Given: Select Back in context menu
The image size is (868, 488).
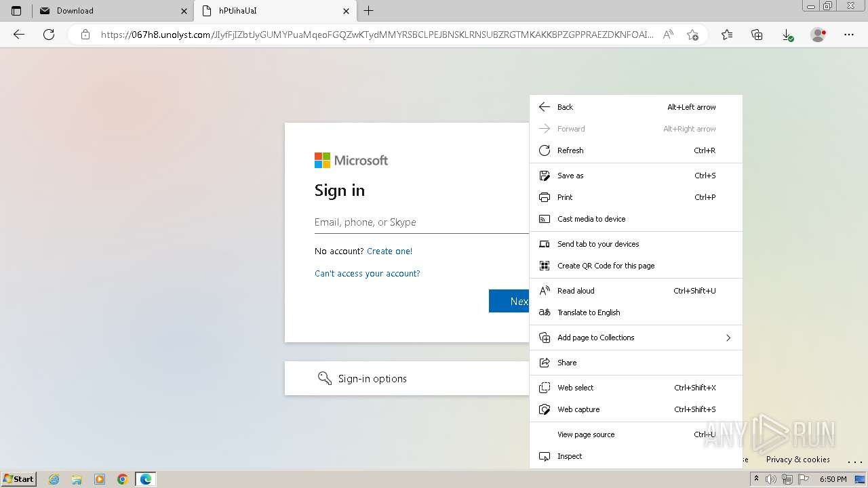Looking at the screenshot, I should (x=636, y=107).
